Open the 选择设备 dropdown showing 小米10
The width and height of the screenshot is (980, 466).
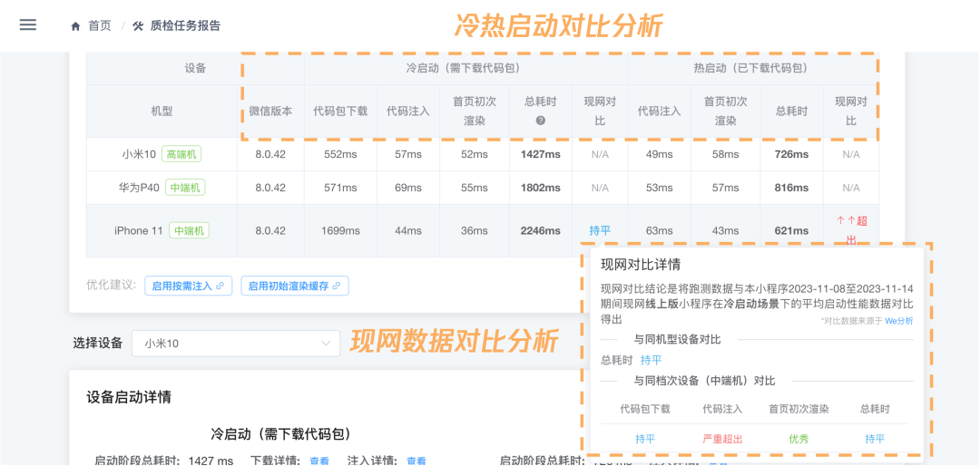point(236,343)
